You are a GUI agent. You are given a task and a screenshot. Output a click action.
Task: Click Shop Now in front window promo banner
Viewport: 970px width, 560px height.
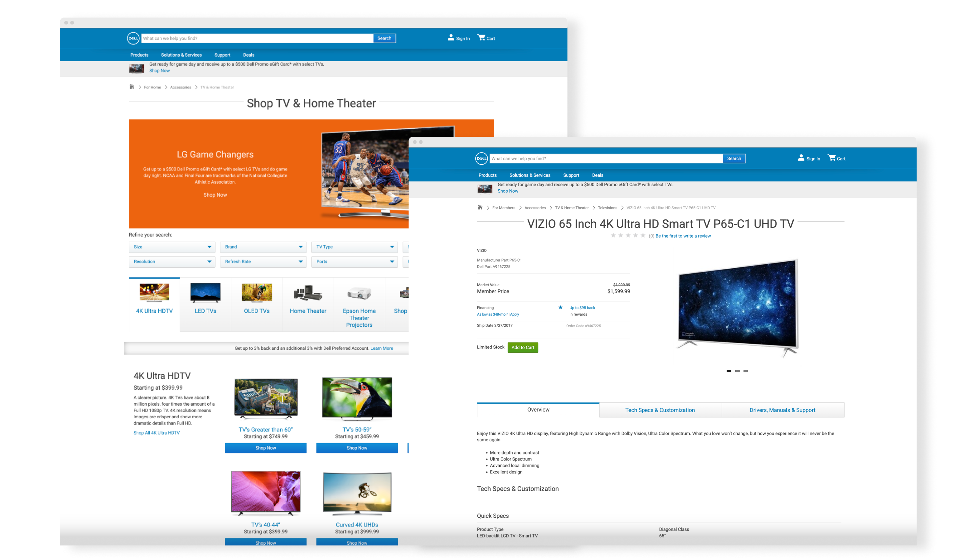pyautogui.click(x=508, y=191)
